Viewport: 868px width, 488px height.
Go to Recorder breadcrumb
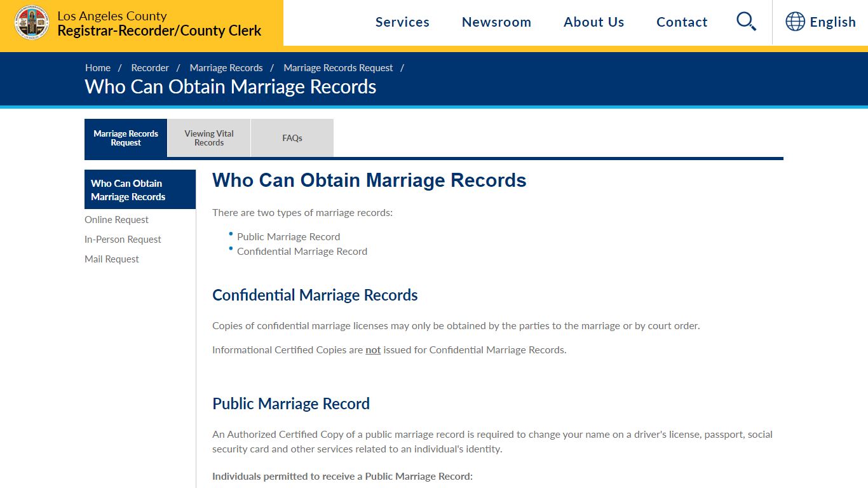pos(150,68)
